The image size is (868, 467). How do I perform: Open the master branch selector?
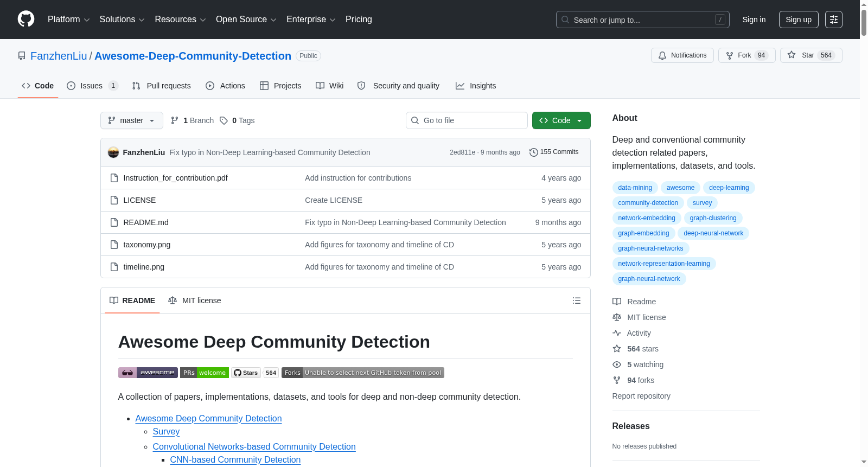click(132, 120)
